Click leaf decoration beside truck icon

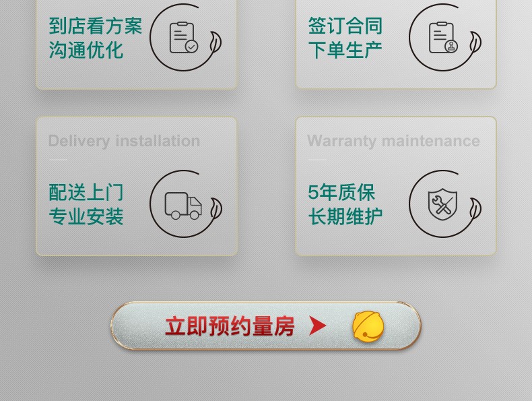215,209
